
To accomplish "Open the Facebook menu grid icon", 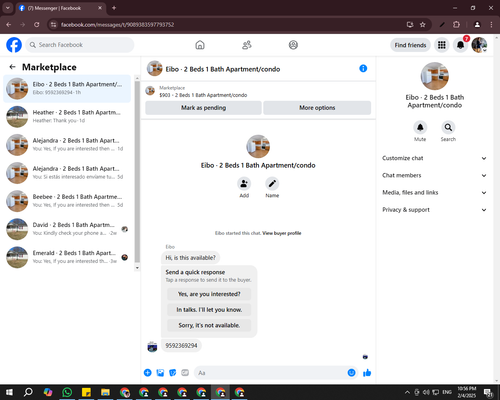I will coord(442,45).
